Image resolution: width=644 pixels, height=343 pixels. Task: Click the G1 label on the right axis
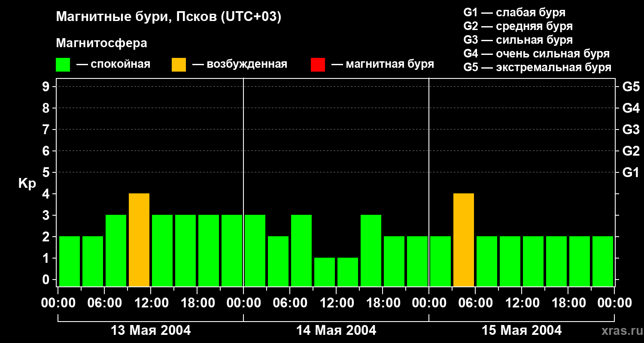pos(631,172)
